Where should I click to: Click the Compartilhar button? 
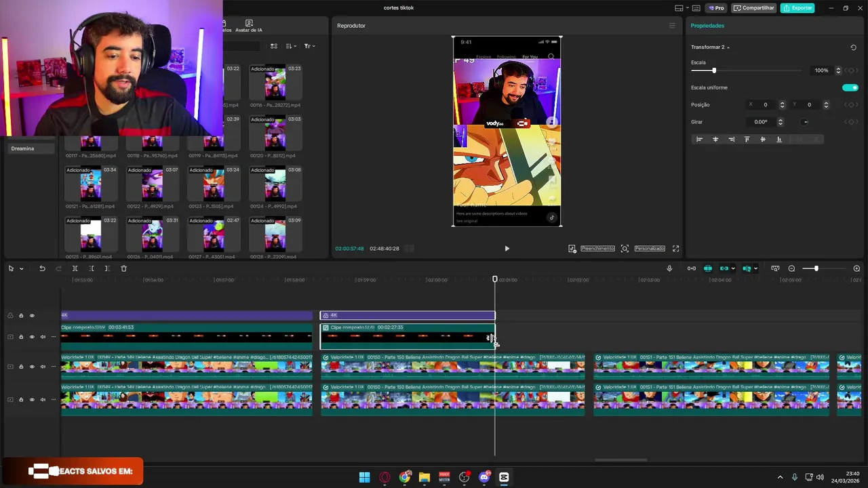(x=753, y=8)
